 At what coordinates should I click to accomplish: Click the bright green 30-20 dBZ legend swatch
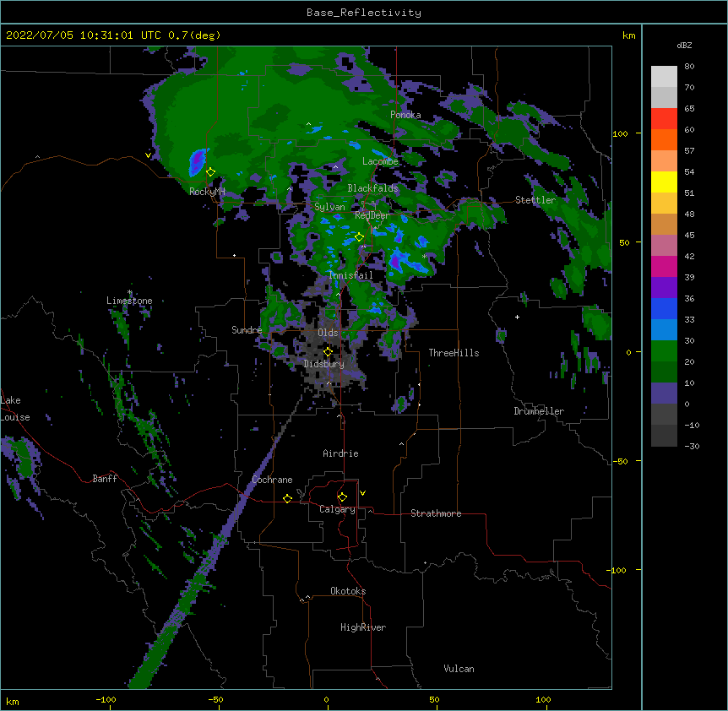pos(664,351)
